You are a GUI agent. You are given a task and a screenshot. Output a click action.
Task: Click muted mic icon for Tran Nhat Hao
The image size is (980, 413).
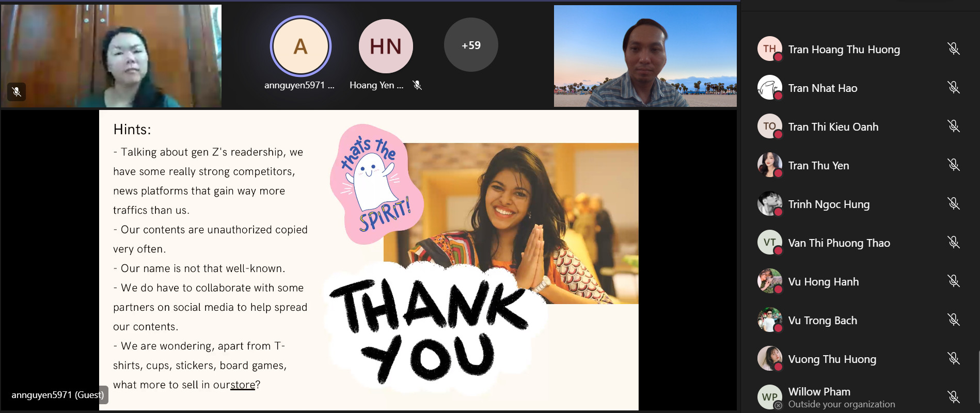[954, 88]
